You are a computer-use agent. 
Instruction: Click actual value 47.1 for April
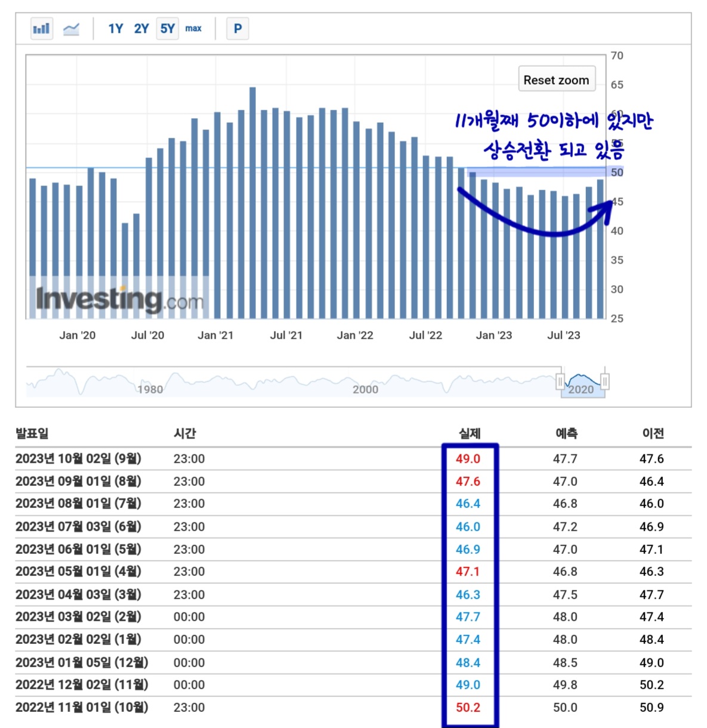pyautogui.click(x=468, y=572)
